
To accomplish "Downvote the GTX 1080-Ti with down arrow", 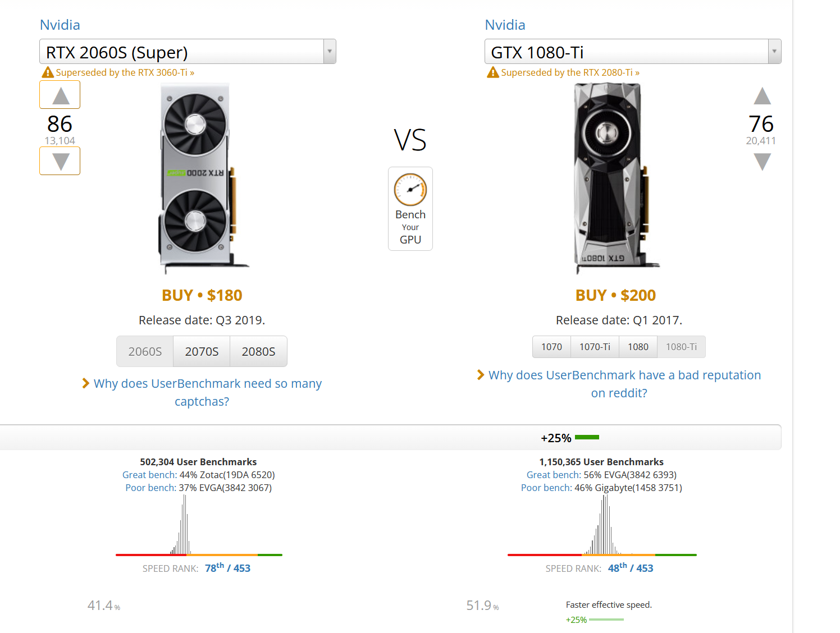I will click(762, 162).
